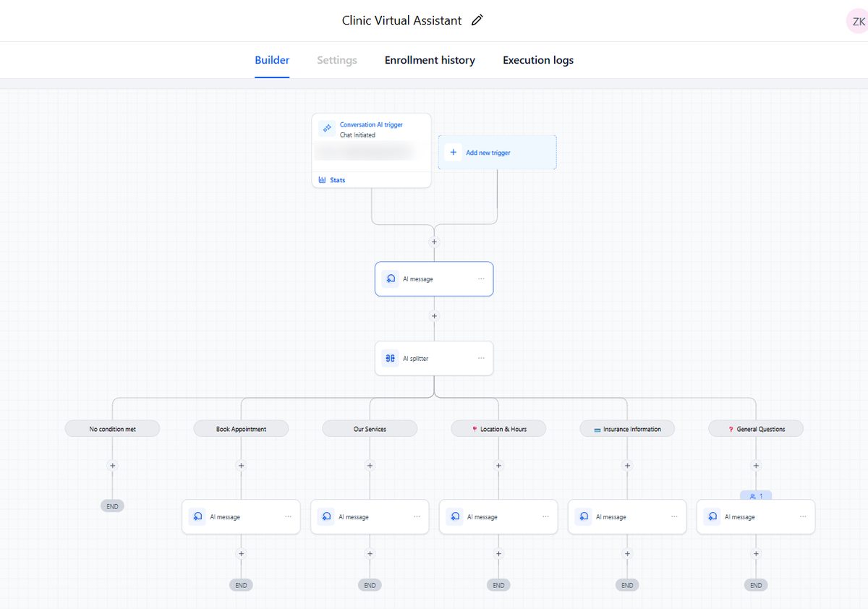Select the No condition met branch

tap(112, 429)
